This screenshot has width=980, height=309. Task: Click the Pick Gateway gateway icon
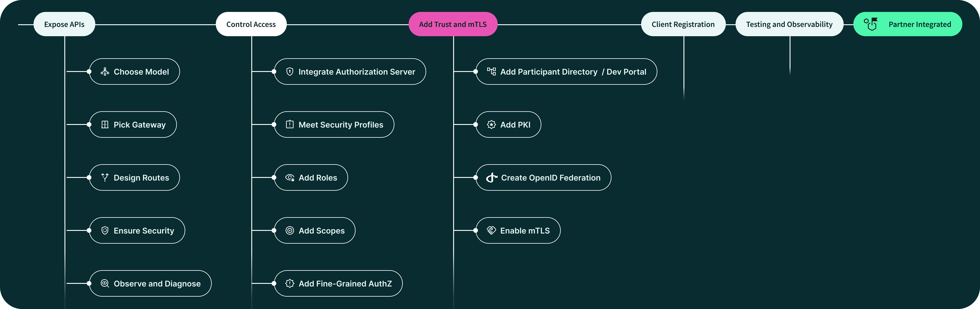105,124
